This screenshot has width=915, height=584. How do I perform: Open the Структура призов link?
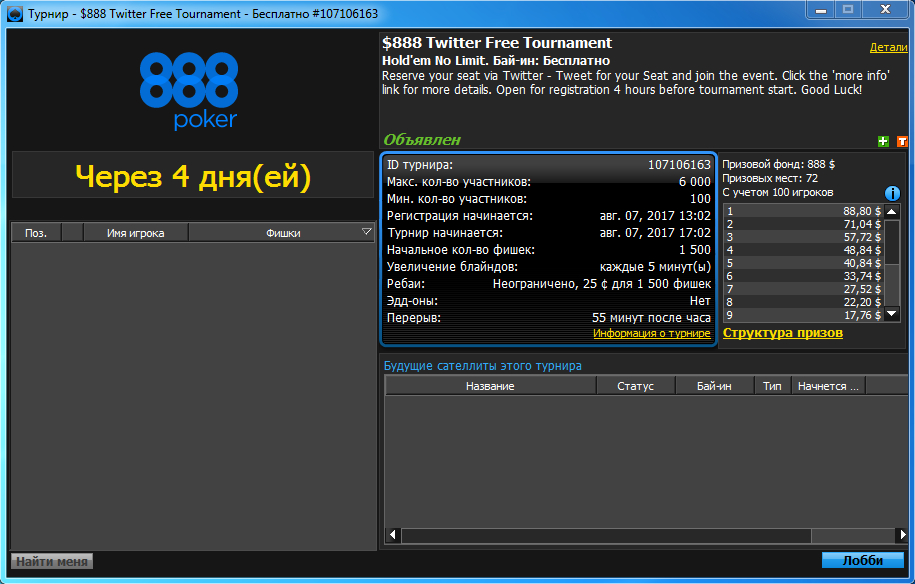(x=783, y=333)
